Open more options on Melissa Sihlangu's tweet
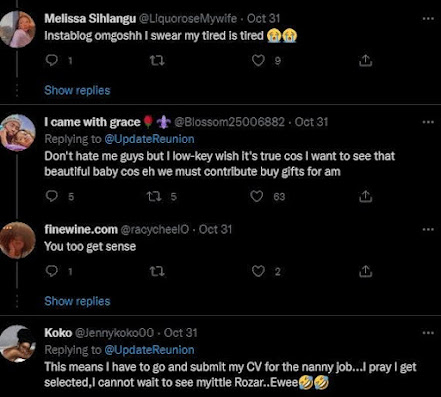The width and height of the screenshot is (441, 397). pyautogui.click(x=428, y=19)
